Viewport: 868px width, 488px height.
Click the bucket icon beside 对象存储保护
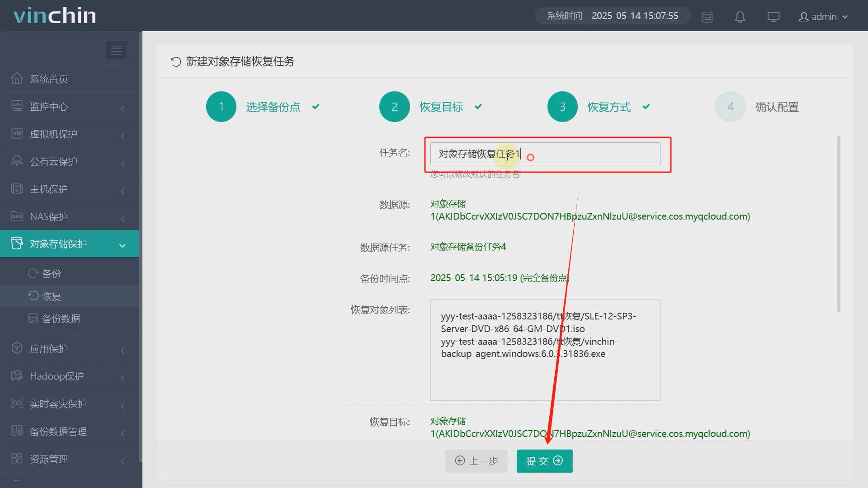[17, 244]
